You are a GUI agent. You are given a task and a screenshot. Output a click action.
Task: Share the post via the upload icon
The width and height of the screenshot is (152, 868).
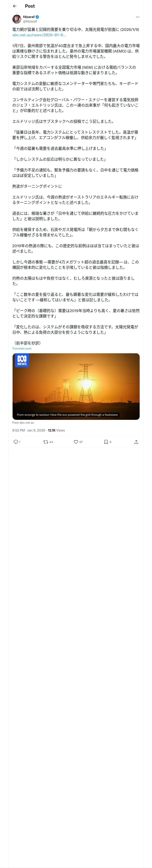(136, 442)
